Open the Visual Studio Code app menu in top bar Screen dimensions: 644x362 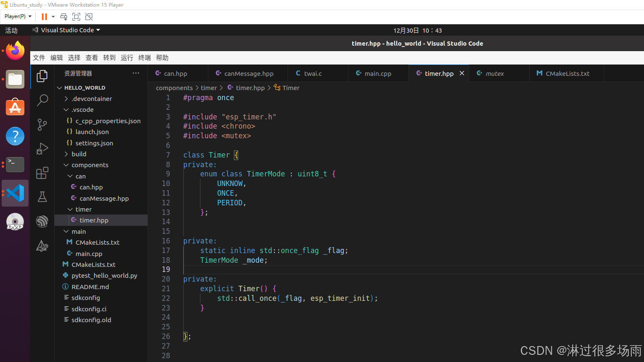(66, 30)
